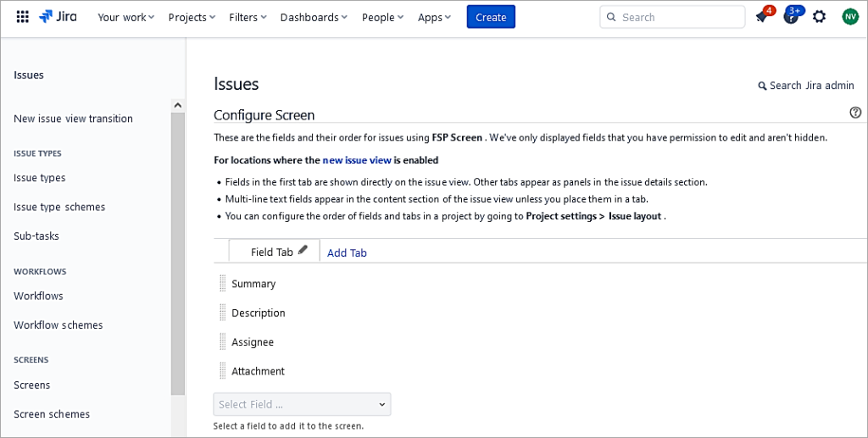Click the Configure Screen help question icon

855,113
